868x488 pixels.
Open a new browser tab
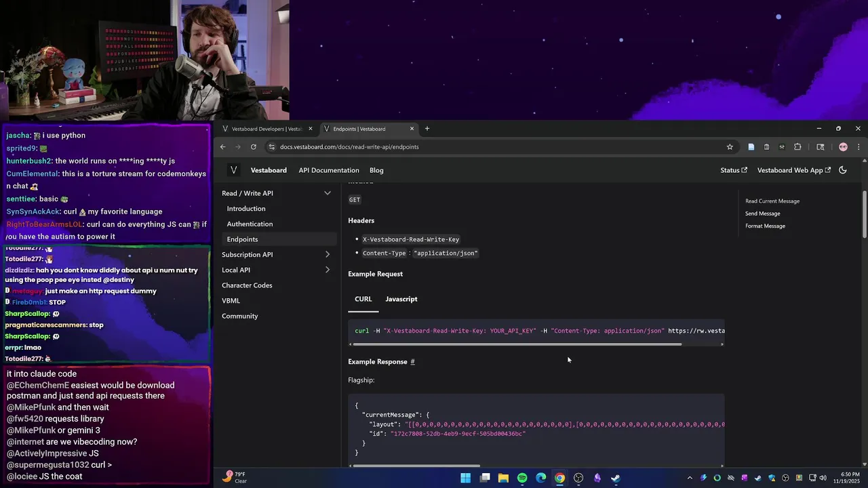pos(427,129)
